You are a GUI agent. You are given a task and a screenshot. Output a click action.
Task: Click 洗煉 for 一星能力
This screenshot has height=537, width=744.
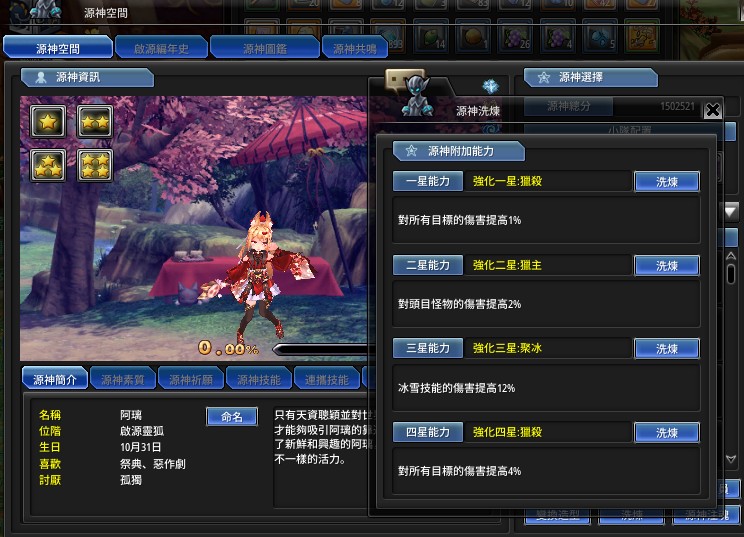click(x=667, y=181)
